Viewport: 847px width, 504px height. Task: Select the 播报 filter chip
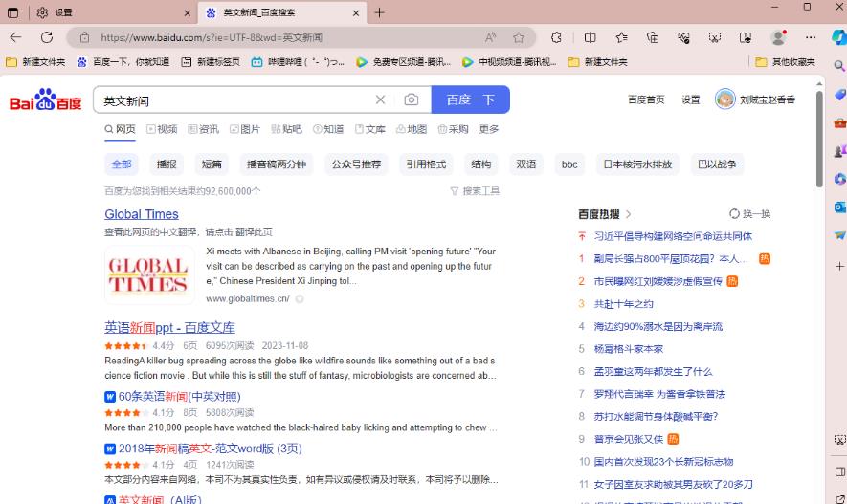(167, 164)
